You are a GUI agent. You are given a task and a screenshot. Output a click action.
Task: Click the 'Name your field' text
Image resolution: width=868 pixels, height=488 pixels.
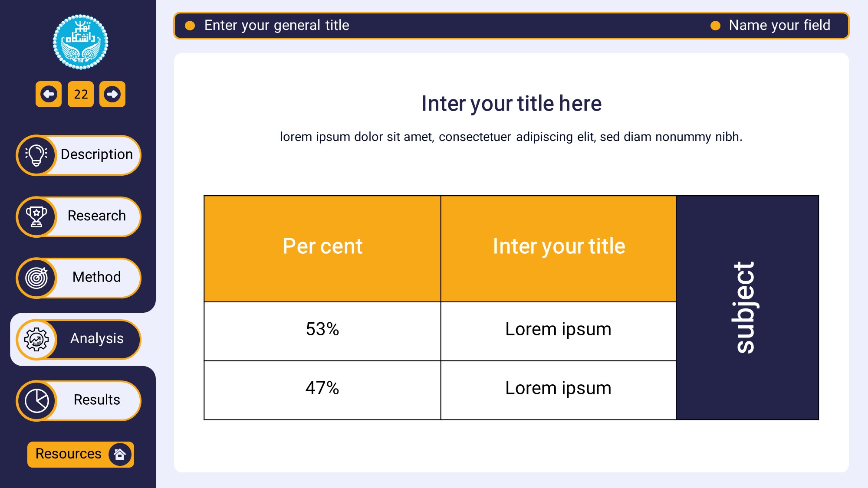click(x=779, y=26)
